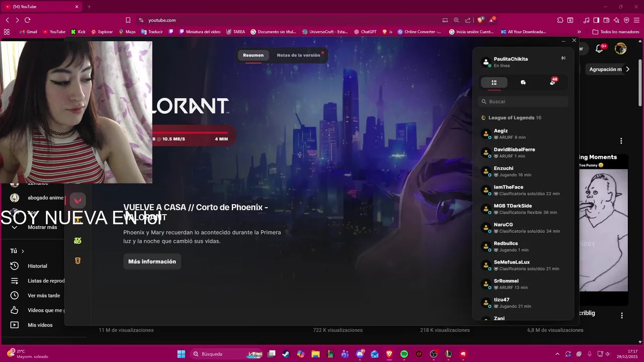Click the bookmark icon in address bar
The width and height of the screenshot is (644, 362).
coord(128,20)
